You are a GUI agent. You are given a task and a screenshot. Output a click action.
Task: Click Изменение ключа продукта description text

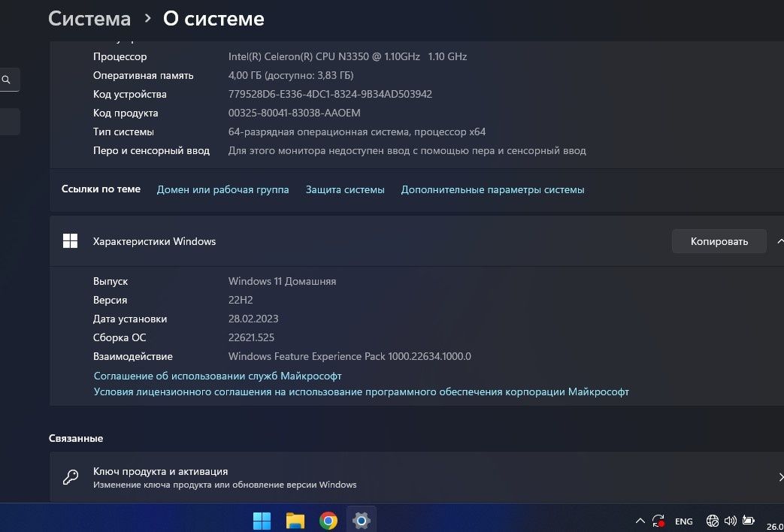point(225,485)
